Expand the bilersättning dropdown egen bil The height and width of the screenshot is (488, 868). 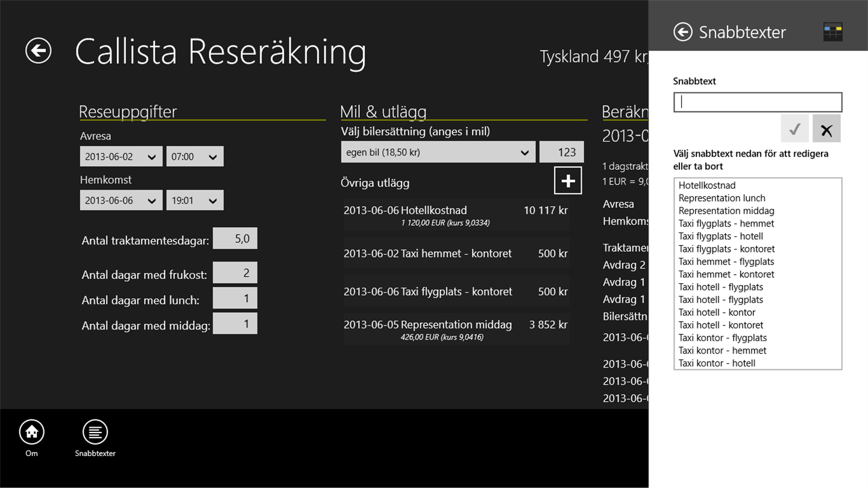(438, 152)
